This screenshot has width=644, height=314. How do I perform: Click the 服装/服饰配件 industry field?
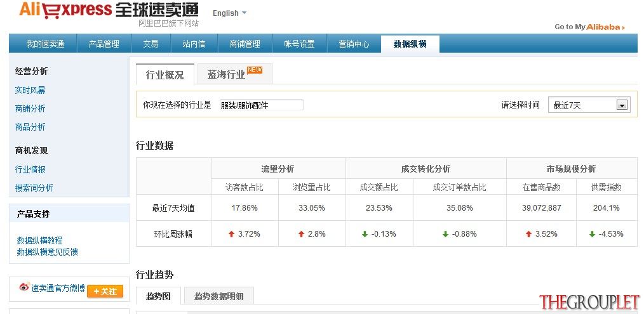262,105
